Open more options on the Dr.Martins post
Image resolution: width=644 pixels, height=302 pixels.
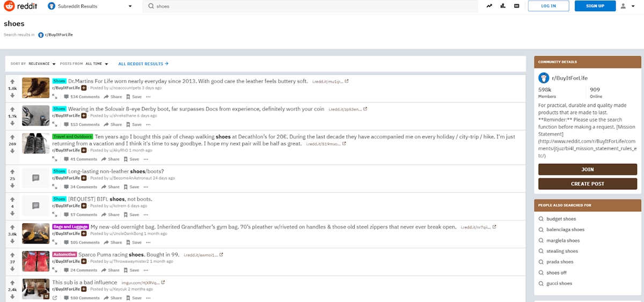tap(148, 97)
